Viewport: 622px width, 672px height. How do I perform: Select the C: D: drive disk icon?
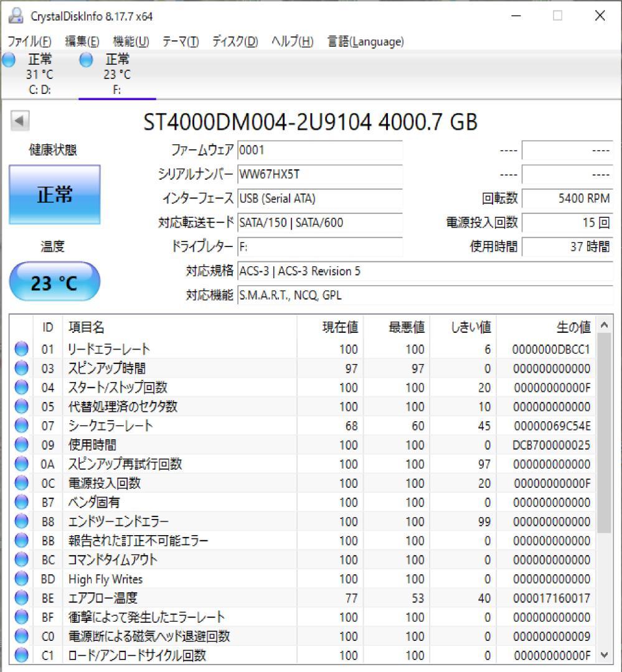(8, 60)
